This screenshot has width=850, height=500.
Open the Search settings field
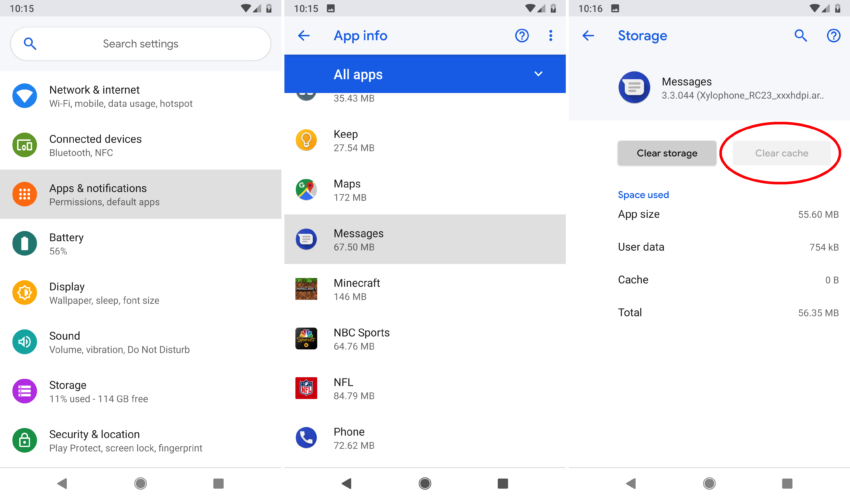(140, 43)
